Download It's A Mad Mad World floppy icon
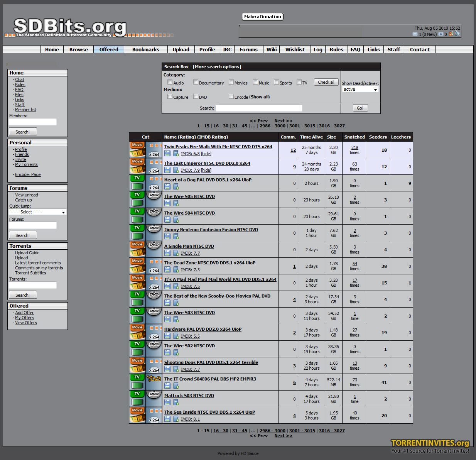This screenshot has width=476, height=460. (x=167, y=286)
